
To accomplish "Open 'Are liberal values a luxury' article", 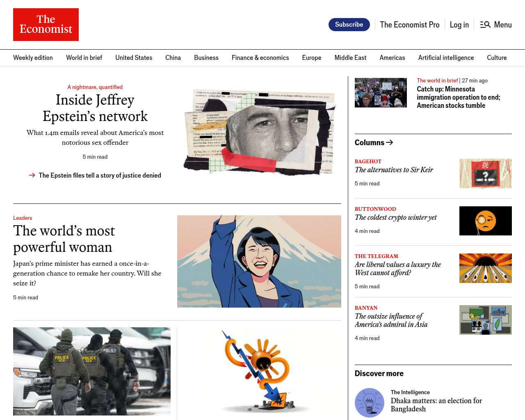I will tap(398, 269).
